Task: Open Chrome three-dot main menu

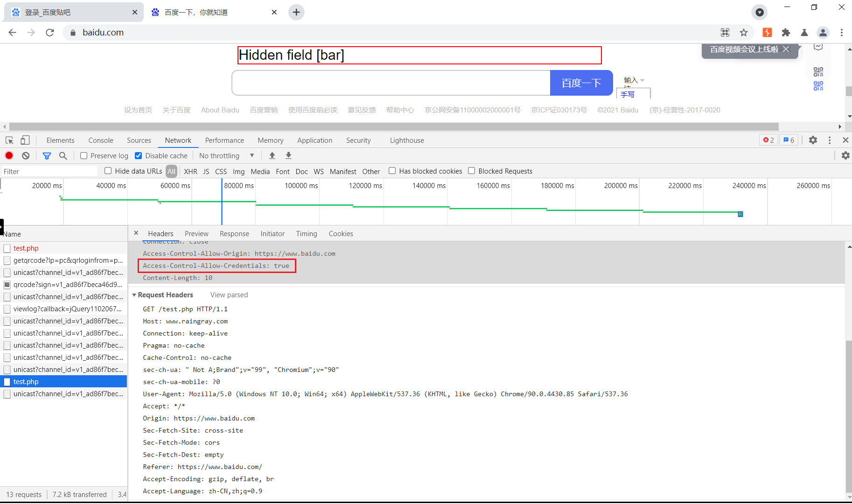Action: point(841,32)
